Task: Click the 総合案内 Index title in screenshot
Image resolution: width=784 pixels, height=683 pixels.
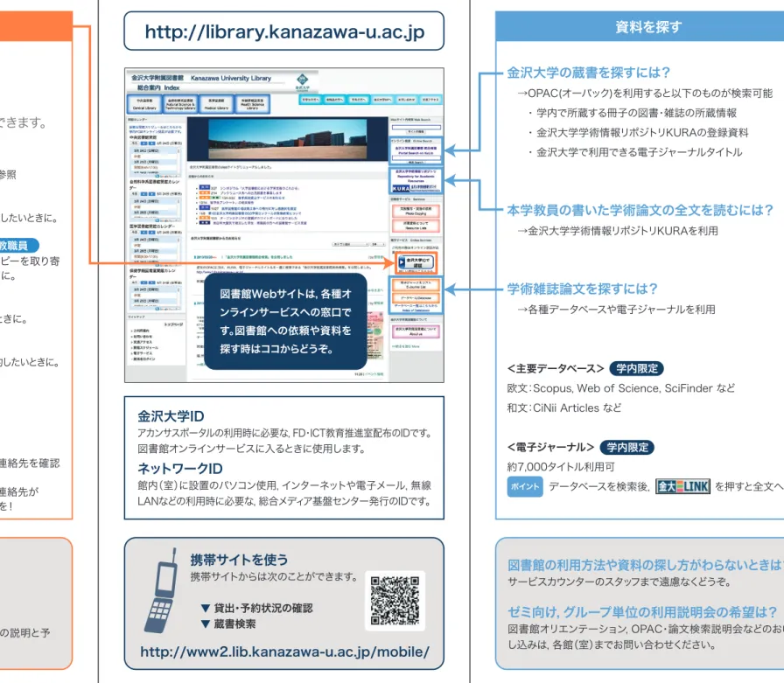Action: click(x=158, y=87)
